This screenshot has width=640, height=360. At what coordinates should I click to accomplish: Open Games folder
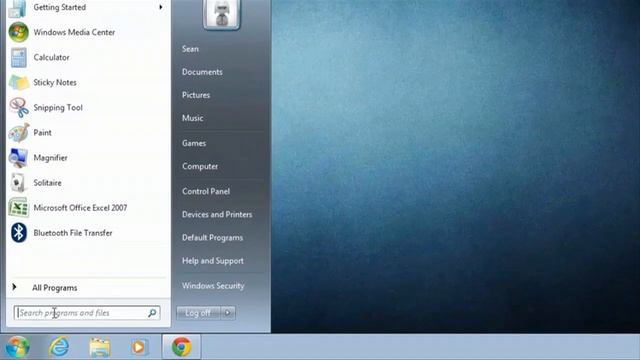[x=194, y=143]
